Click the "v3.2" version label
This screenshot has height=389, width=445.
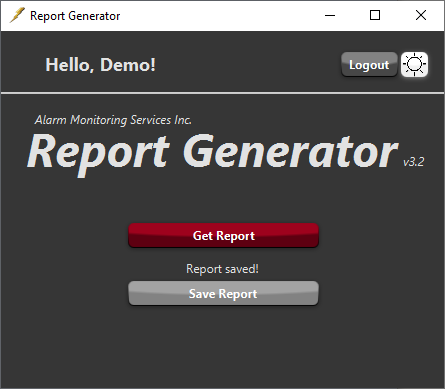pos(414,162)
